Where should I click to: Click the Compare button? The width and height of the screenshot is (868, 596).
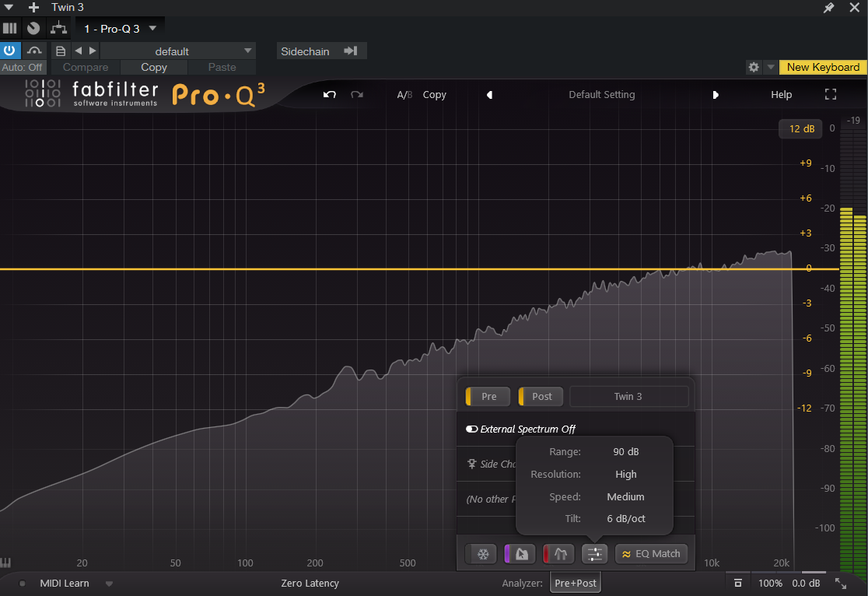tap(86, 67)
